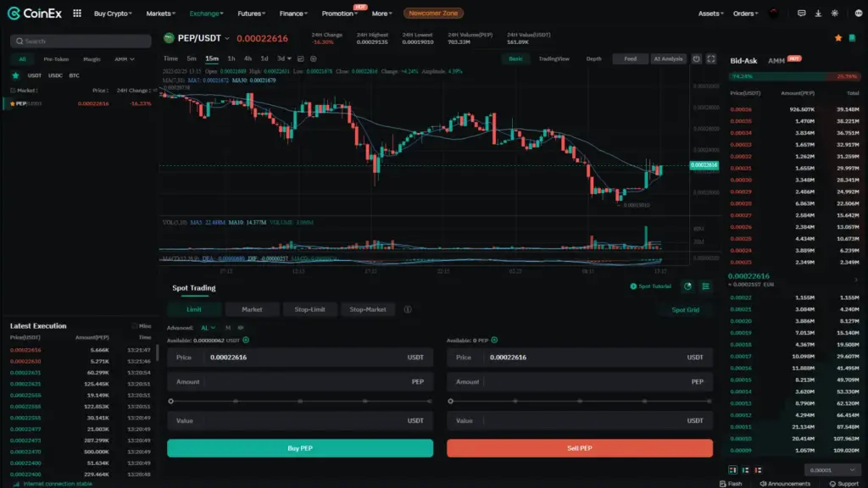Click the orange favorite star for PEP/USDT
Viewport: 868px width, 488px height.
click(838, 37)
